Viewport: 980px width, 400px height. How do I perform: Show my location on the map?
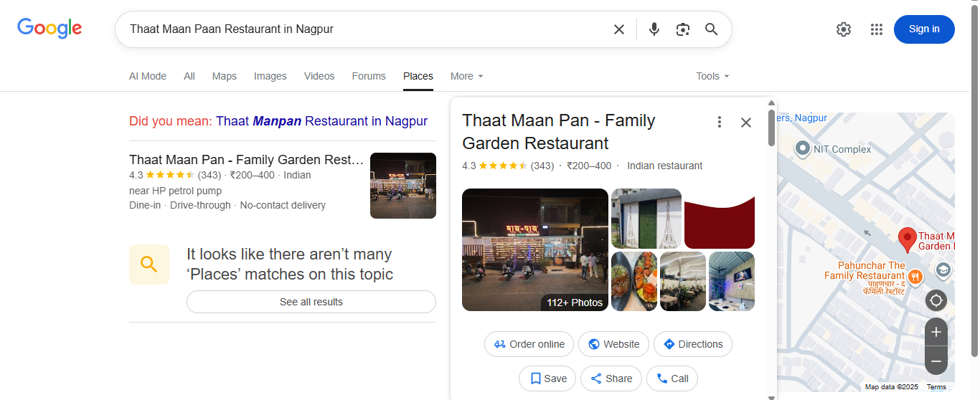click(936, 300)
